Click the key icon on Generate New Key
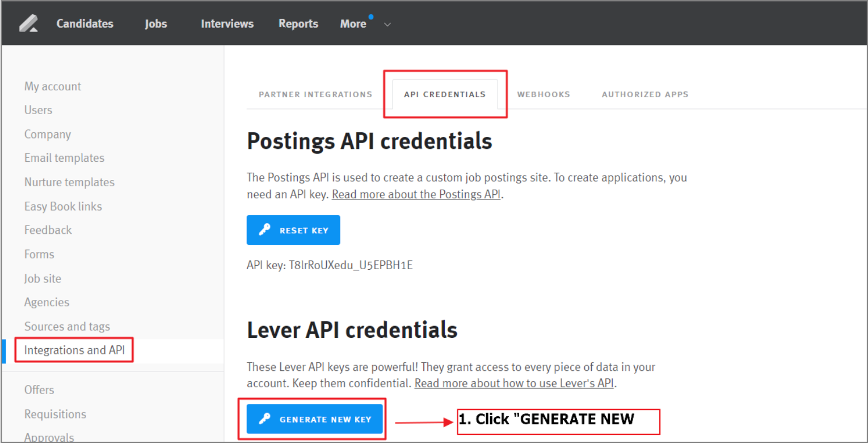Viewport: 868px width, 443px height. click(265, 419)
